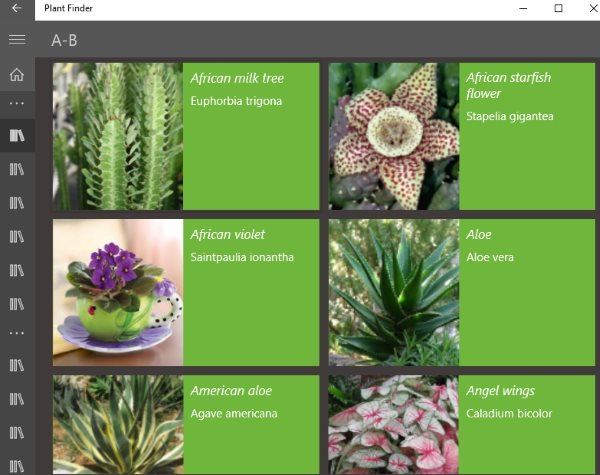Select the 'American aloe' title
600x475 pixels.
point(231,391)
